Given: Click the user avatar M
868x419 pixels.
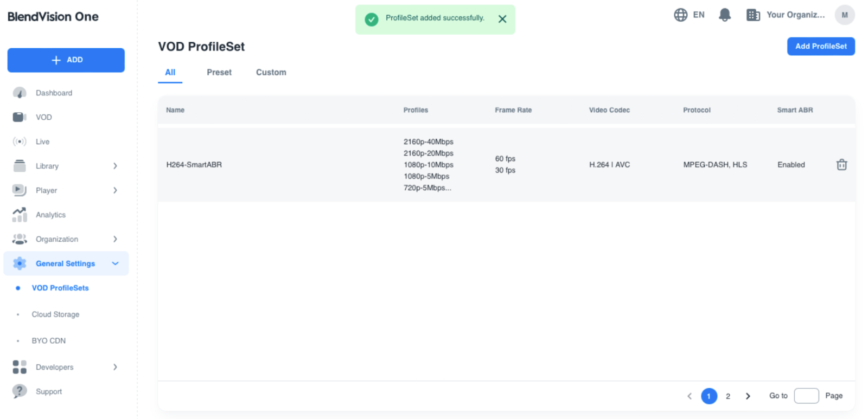Looking at the screenshot, I should click(844, 15).
